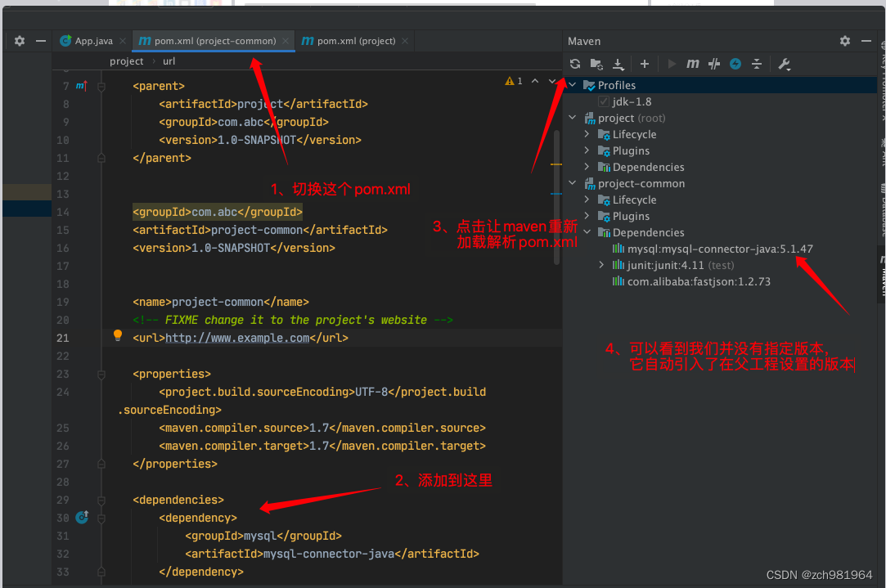Open Maven tool window gear options

click(845, 41)
